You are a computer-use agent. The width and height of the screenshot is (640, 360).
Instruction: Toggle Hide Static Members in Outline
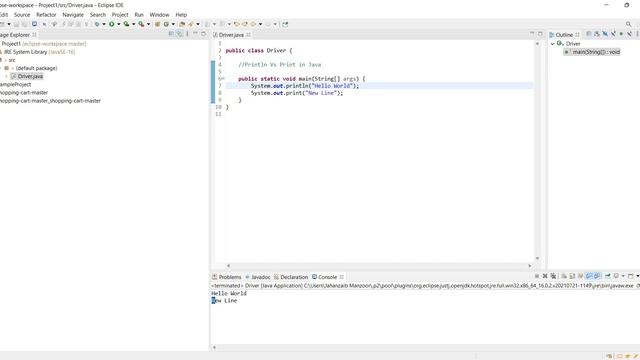pyautogui.click(x=613, y=34)
